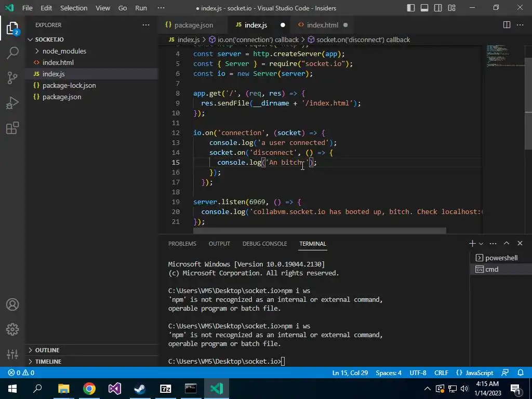This screenshot has width=532, height=399.
Task: Change end of line via CRLF
Action: pyautogui.click(x=441, y=373)
